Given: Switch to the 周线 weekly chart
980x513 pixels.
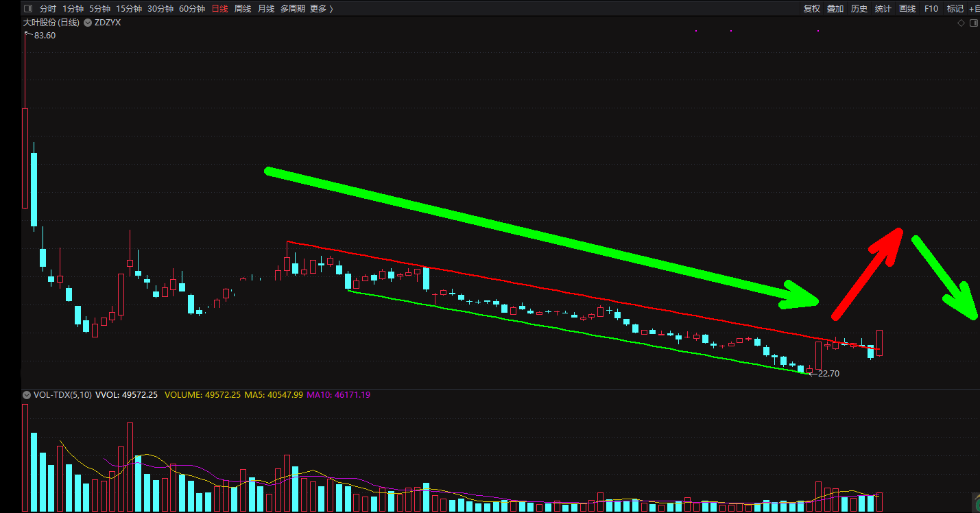Looking at the screenshot, I should tap(243, 9).
